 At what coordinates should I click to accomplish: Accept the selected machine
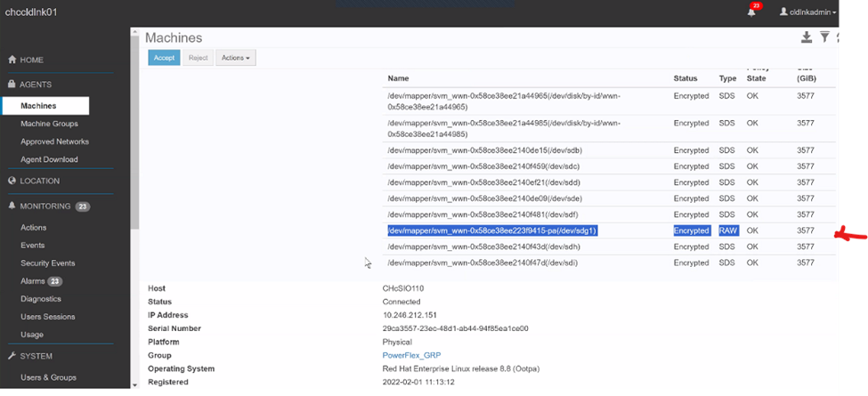(x=164, y=58)
